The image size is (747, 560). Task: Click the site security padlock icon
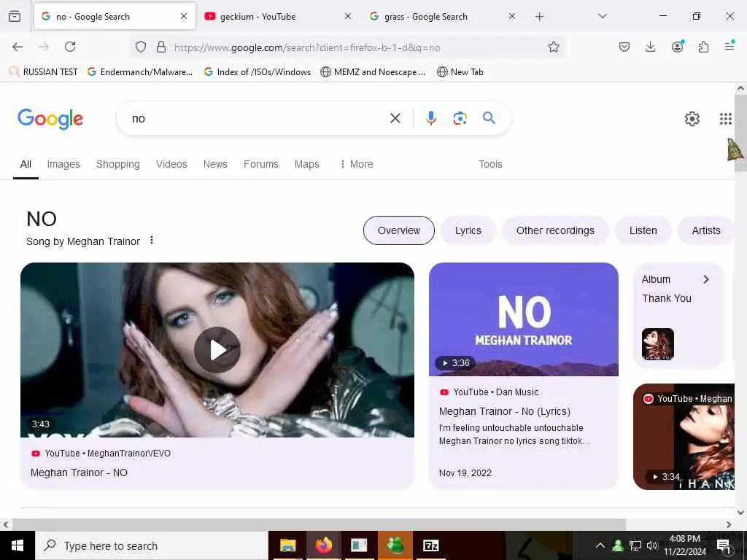pos(161,47)
